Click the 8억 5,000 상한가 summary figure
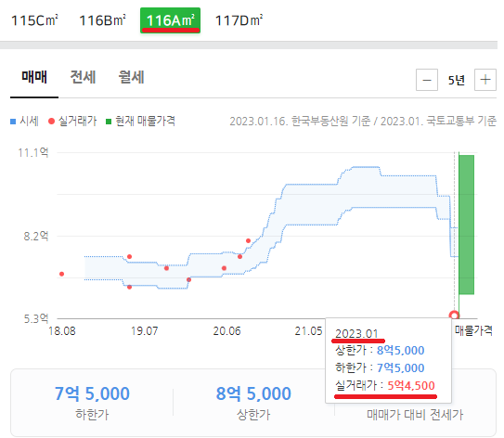504x438 pixels. point(253,393)
